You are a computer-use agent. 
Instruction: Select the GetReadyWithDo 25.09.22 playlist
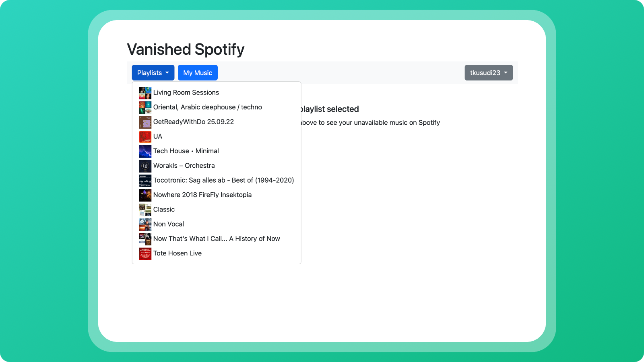(x=193, y=122)
